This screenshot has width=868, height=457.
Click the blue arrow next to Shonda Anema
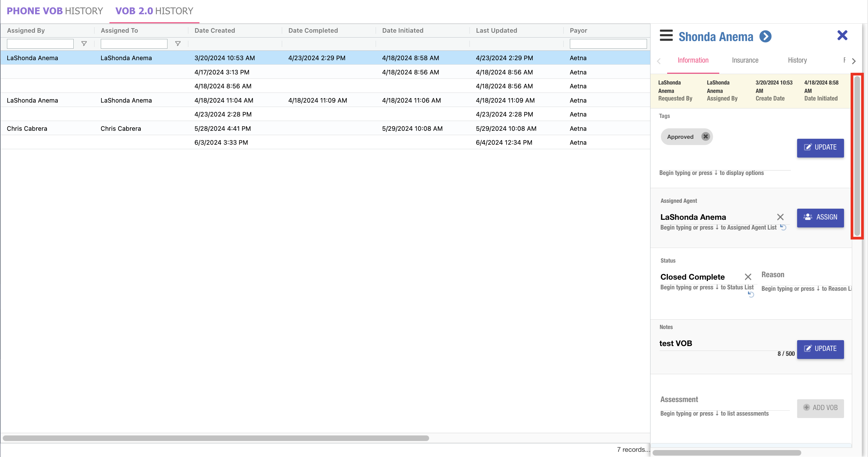click(765, 37)
